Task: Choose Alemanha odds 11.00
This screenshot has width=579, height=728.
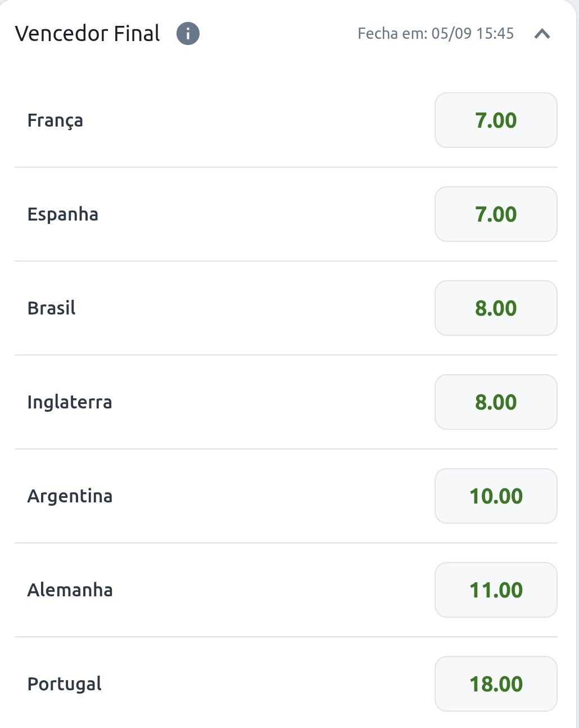Action: (x=496, y=590)
